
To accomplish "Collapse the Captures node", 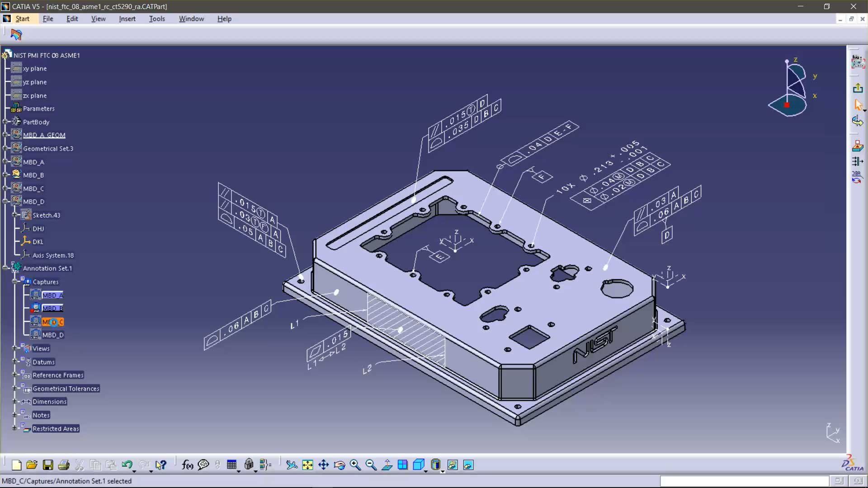I will tap(15, 282).
